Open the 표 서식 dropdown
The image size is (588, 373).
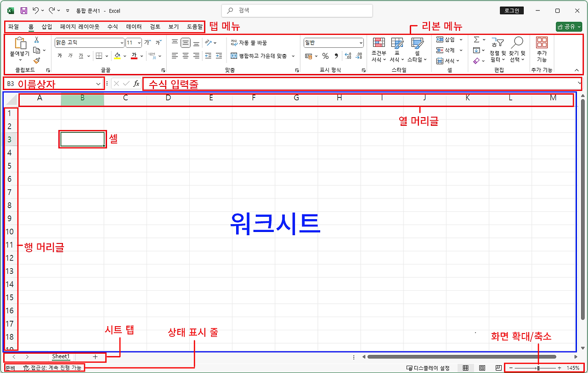397,51
